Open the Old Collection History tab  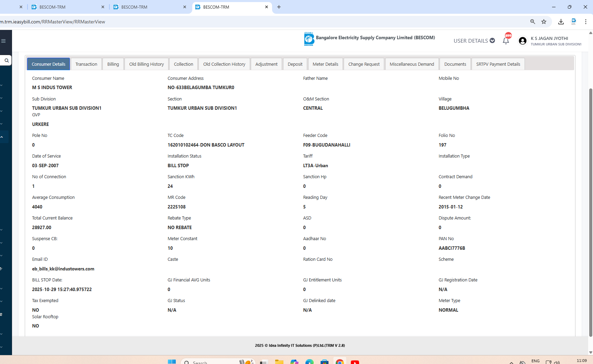pos(224,64)
